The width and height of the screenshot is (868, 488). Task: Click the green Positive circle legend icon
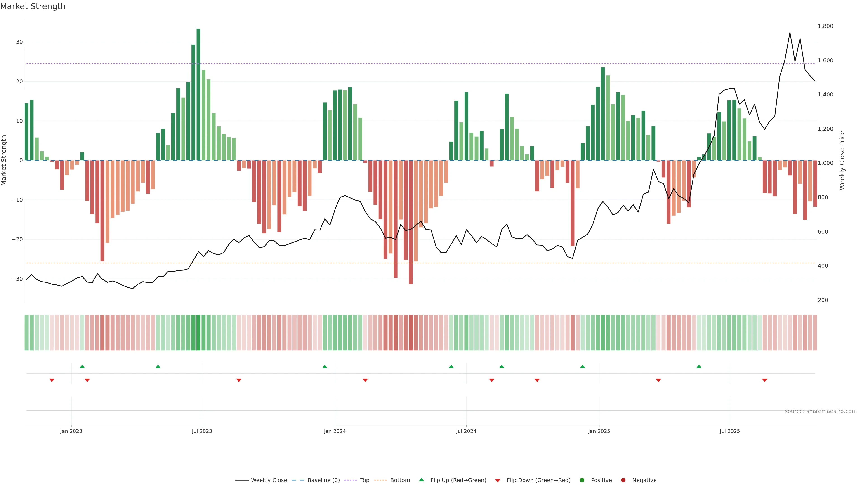point(582,480)
